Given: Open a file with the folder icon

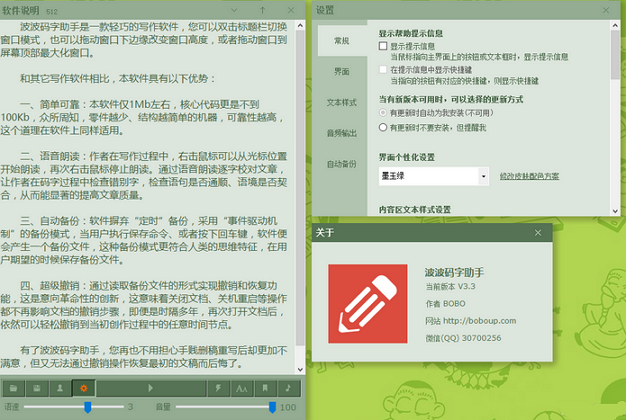Looking at the screenshot, I should coord(14,388).
